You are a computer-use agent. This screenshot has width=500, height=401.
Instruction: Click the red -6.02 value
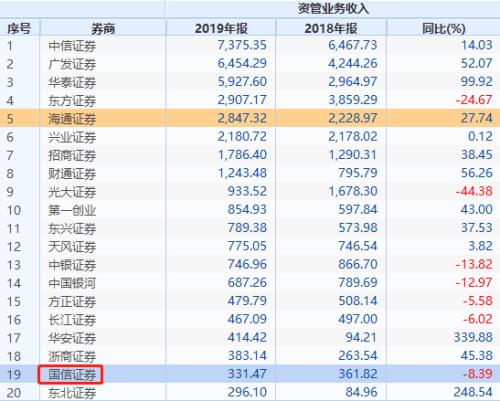[x=477, y=319]
